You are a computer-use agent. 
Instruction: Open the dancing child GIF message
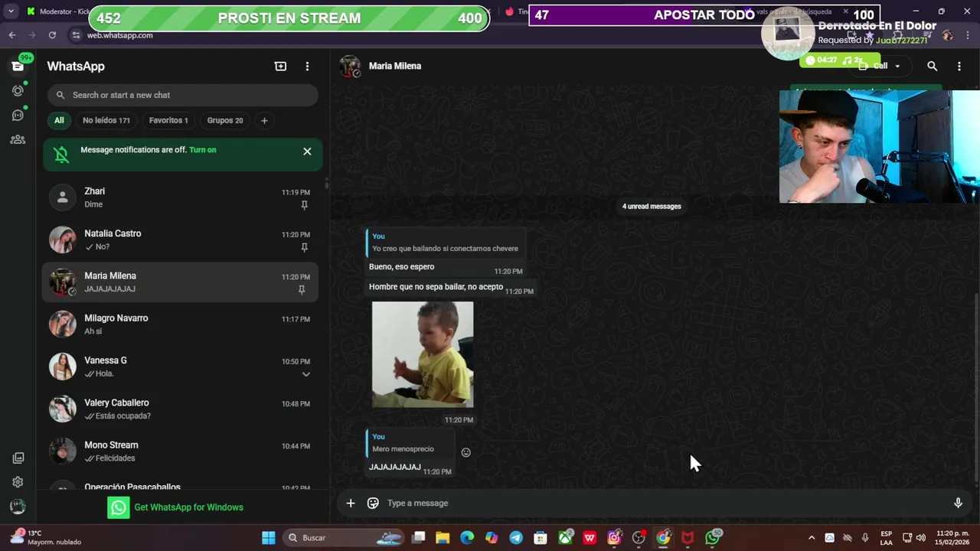pyautogui.click(x=423, y=354)
